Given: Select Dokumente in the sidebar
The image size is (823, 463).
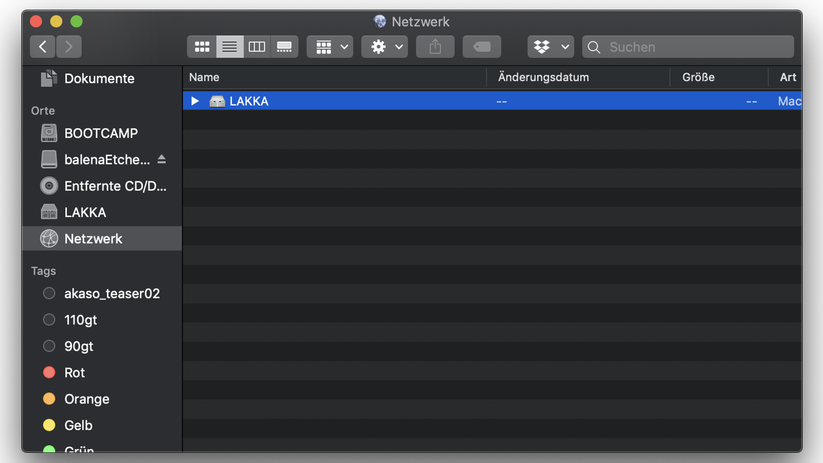Looking at the screenshot, I should click(x=98, y=78).
